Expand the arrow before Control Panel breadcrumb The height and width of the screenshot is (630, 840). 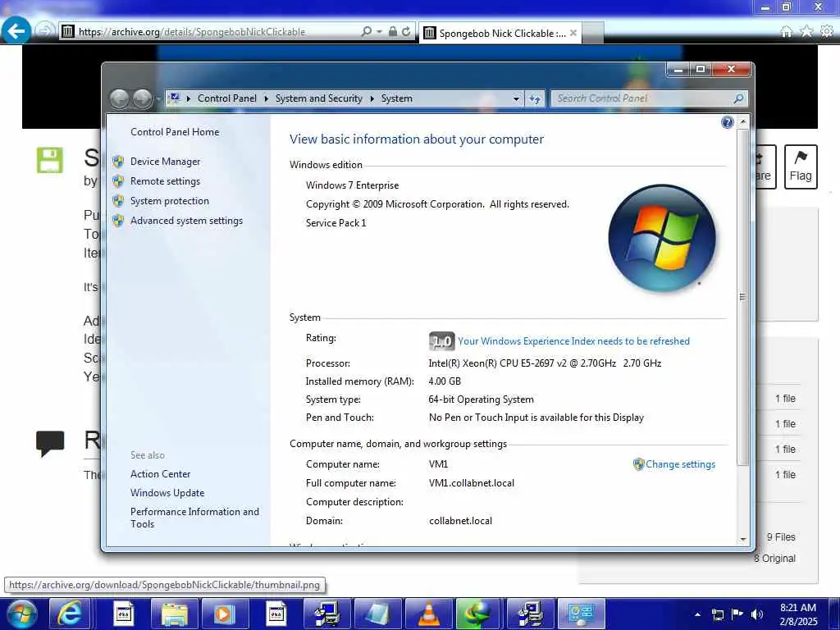188,98
